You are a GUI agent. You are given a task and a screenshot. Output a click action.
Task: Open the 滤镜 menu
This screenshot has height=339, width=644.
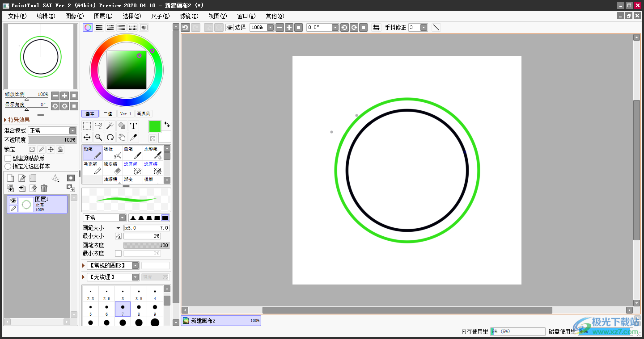189,16
